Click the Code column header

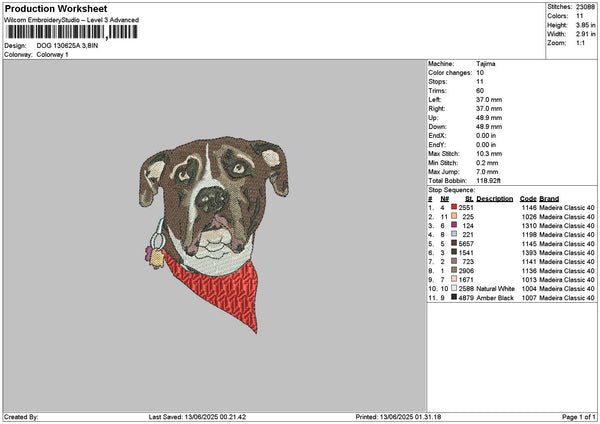(528, 198)
